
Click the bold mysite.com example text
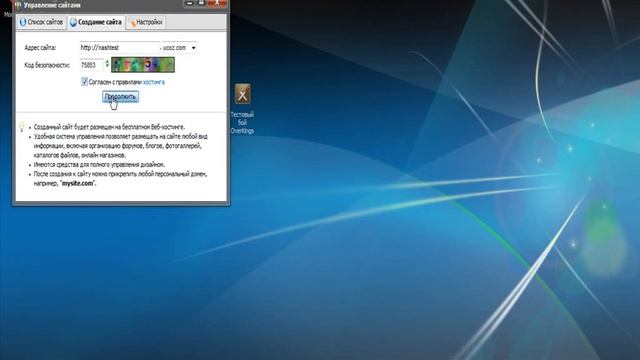[78, 183]
